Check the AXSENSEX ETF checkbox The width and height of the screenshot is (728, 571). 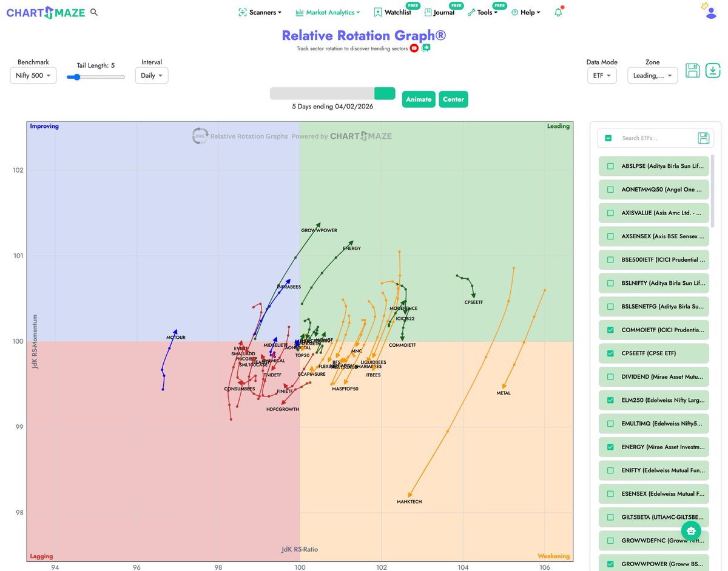[610, 236]
